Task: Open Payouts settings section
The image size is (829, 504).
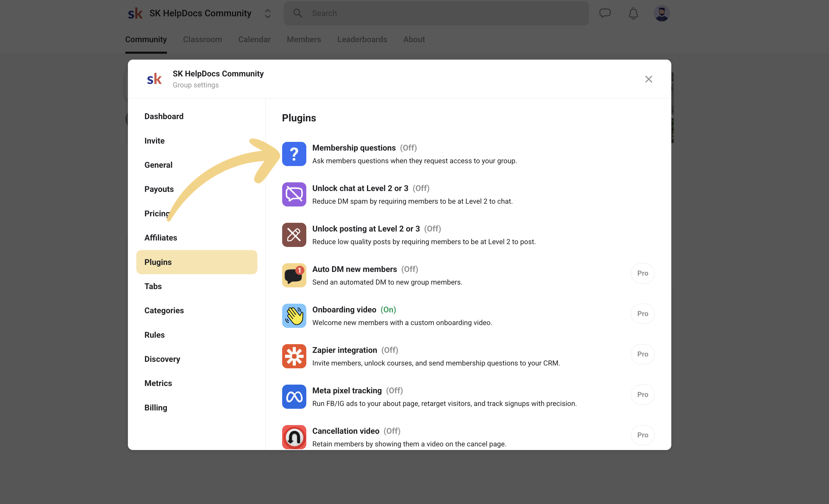Action: 197,189
